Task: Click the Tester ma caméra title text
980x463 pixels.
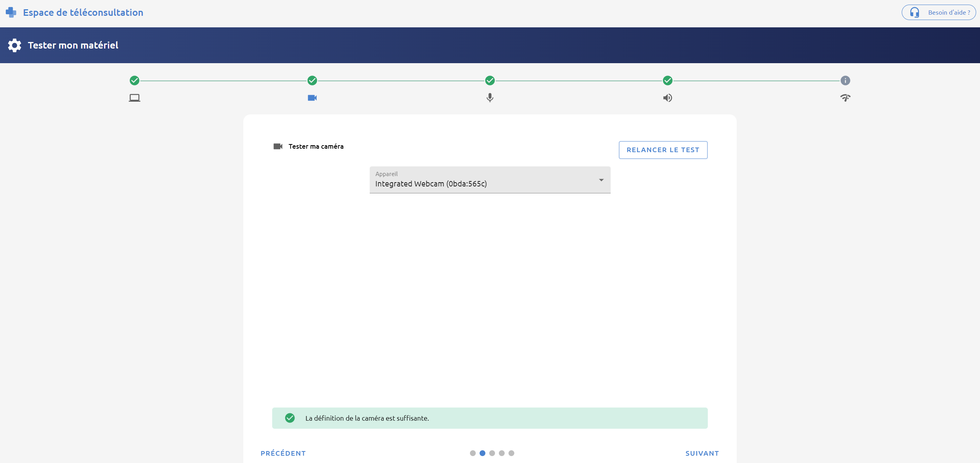Action: 316,146
